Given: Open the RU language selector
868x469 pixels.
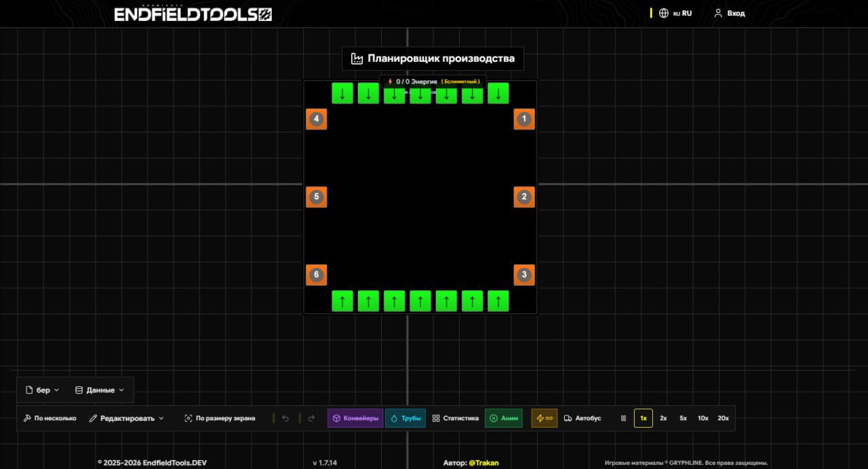Looking at the screenshot, I should [675, 13].
